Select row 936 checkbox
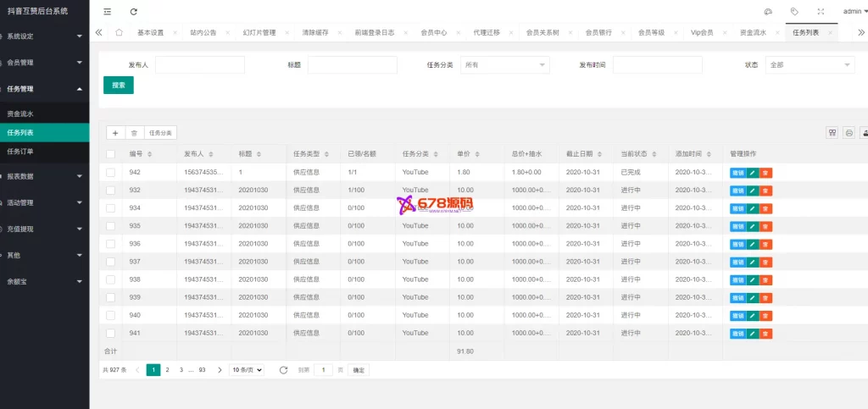868x409 pixels. coord(111,244)
